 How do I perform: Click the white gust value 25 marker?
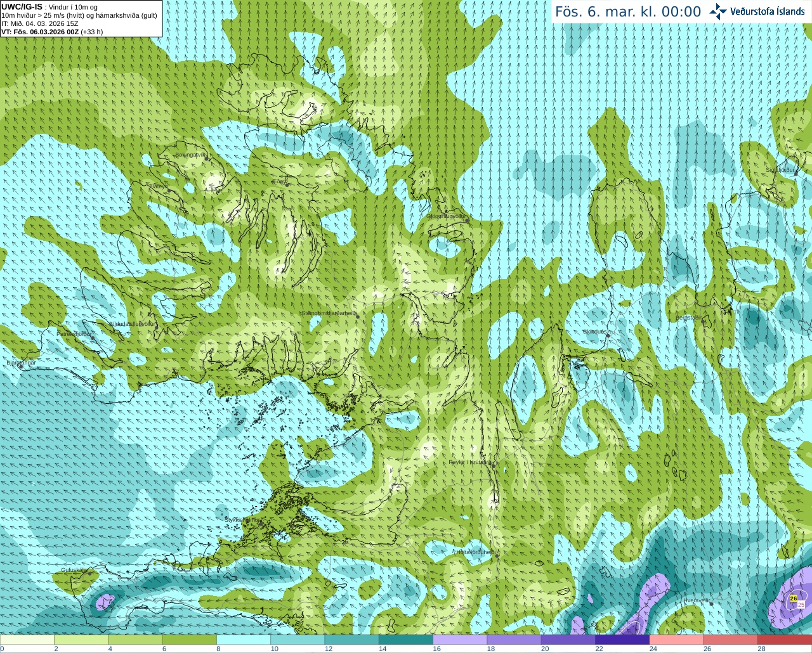tap(801, 605)
